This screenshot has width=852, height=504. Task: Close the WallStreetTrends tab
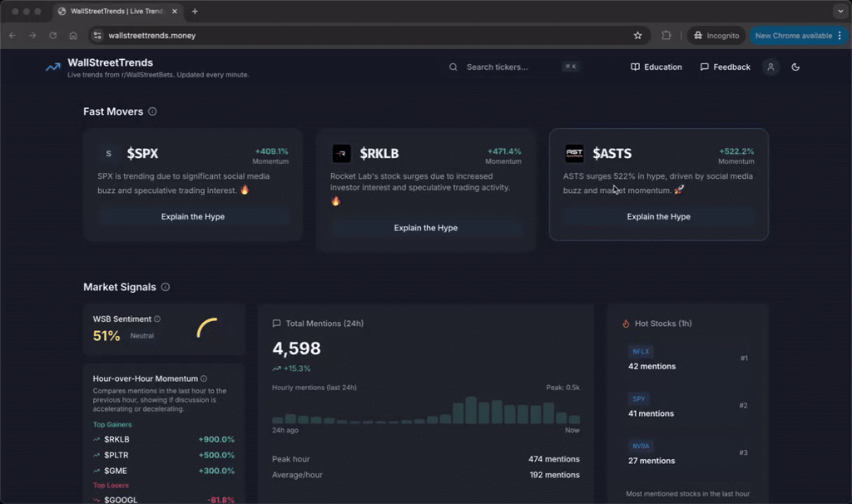click(175, 11)
